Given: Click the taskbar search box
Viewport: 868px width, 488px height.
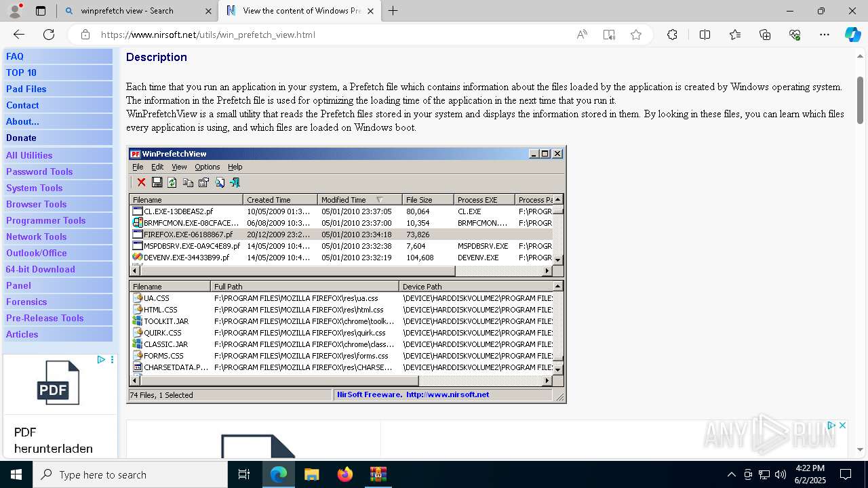Looking at the screenshot, I should coord(130,474).
